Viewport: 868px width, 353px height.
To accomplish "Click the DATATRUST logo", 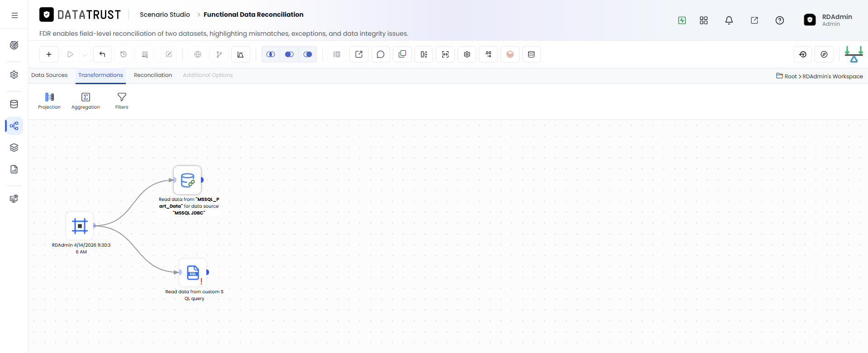I will click(80, 15).
